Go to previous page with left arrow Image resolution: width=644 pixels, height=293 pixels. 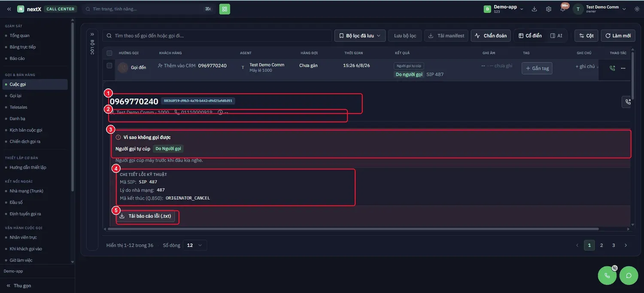point(577,245)
